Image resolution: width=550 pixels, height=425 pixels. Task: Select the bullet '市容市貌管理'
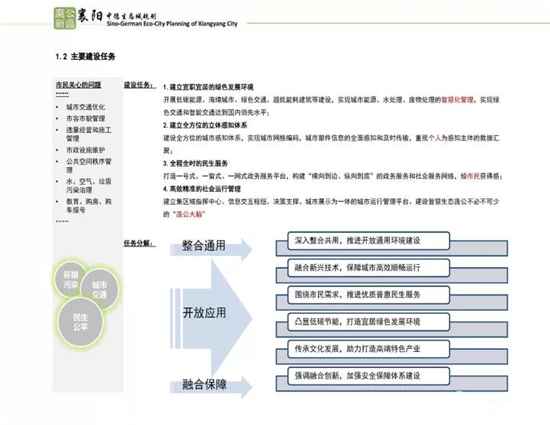tap(86, 119)
